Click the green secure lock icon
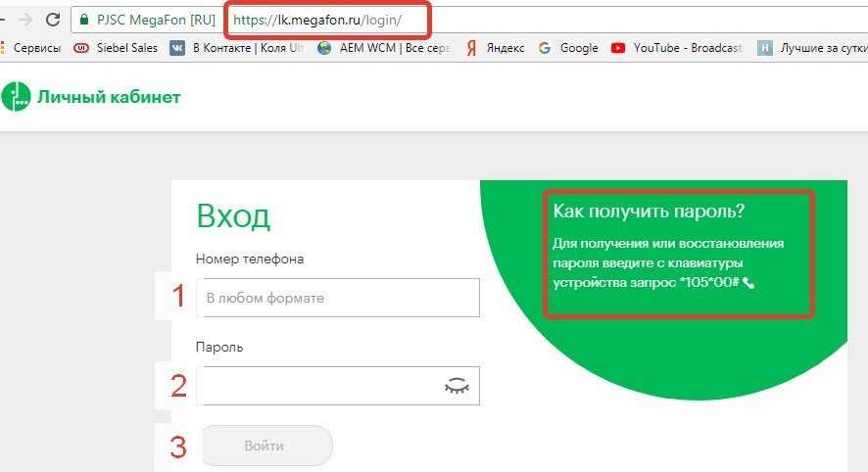Viewport: 868px width, 472px height. 84,20
